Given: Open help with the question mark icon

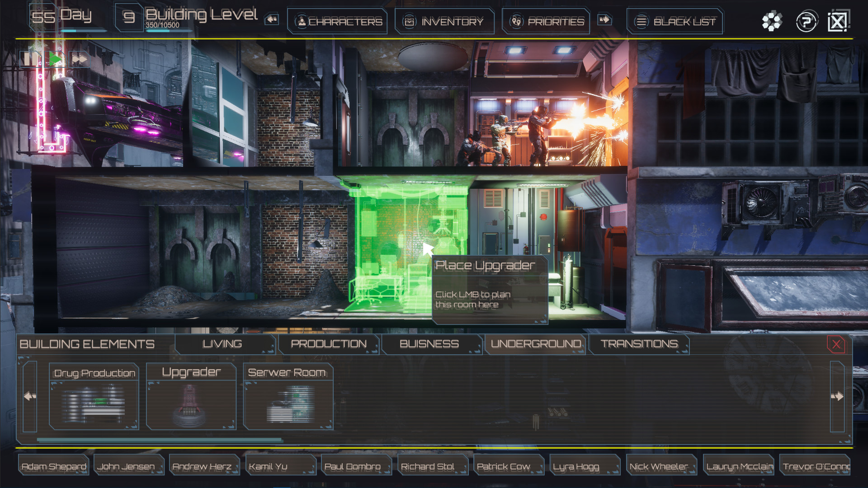Looking at the screenshot, I should pyautogui.click(x=808, y=20).
